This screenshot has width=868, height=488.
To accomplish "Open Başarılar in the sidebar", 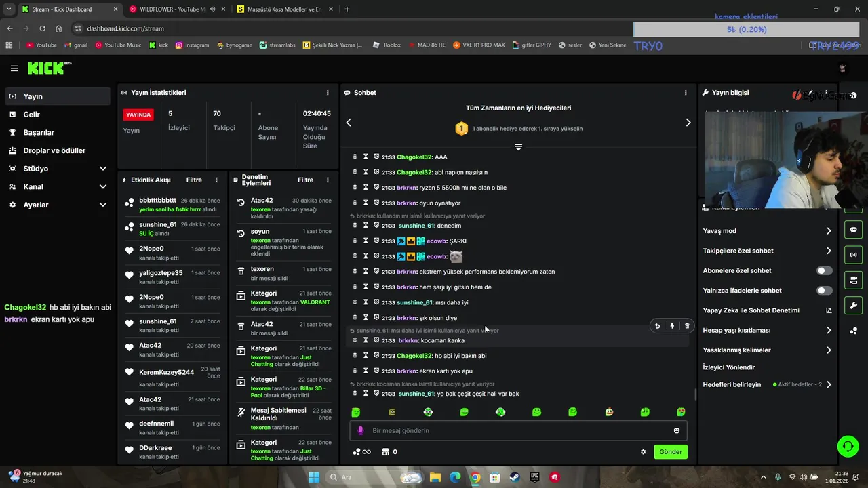I will click(x=57, y=133).
